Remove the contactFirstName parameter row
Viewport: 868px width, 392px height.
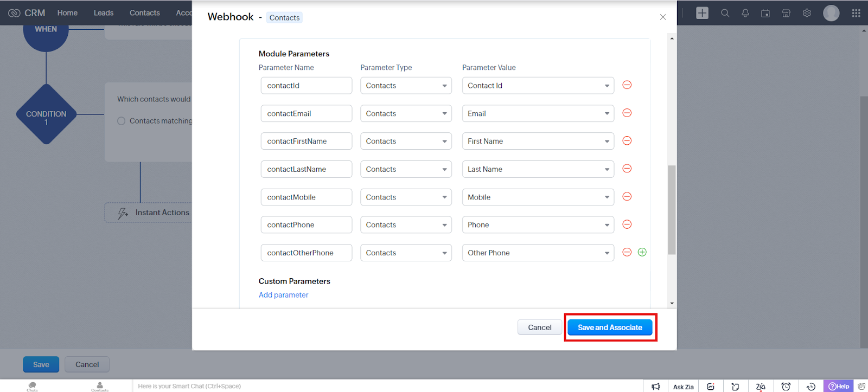pos(627,141)
